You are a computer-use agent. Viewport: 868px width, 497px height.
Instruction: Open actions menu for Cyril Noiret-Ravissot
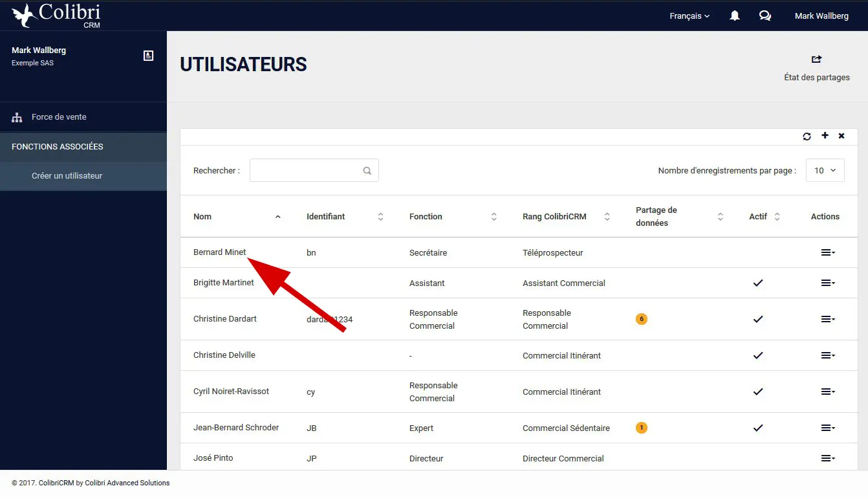click(x=828, y=392)
